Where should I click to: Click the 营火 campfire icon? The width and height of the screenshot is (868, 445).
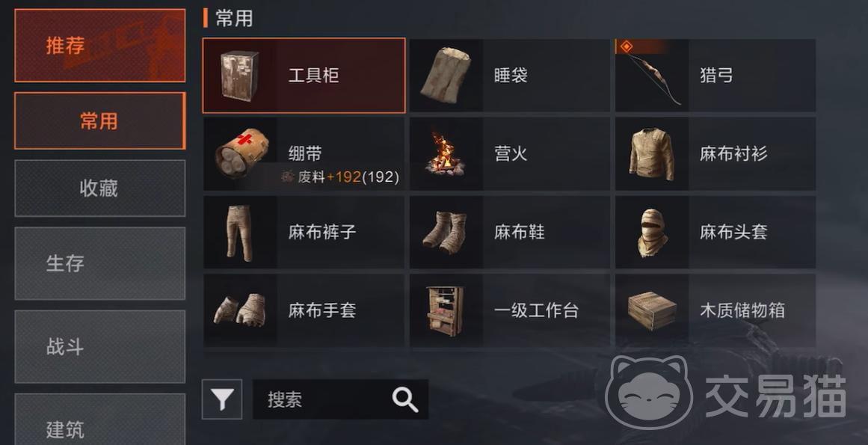[445, 153]
